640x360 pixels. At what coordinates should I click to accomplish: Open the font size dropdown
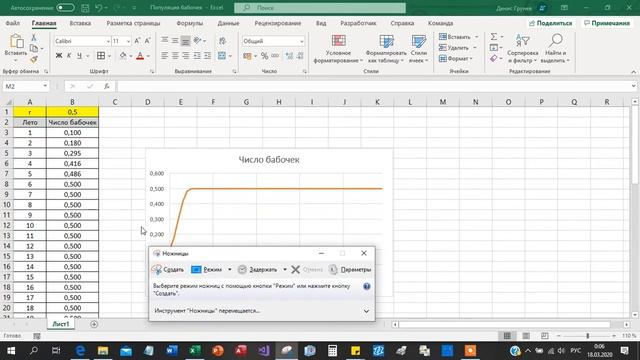coord(128,41)
